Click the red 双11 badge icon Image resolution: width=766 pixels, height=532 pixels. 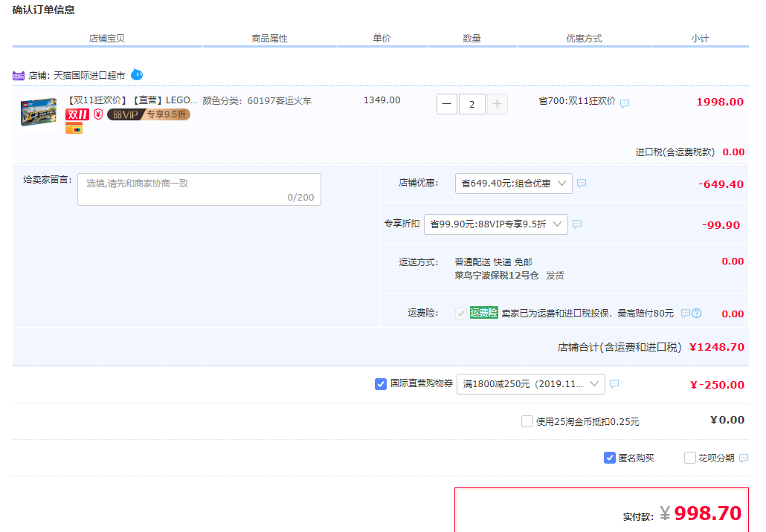[x=77, y=114]
